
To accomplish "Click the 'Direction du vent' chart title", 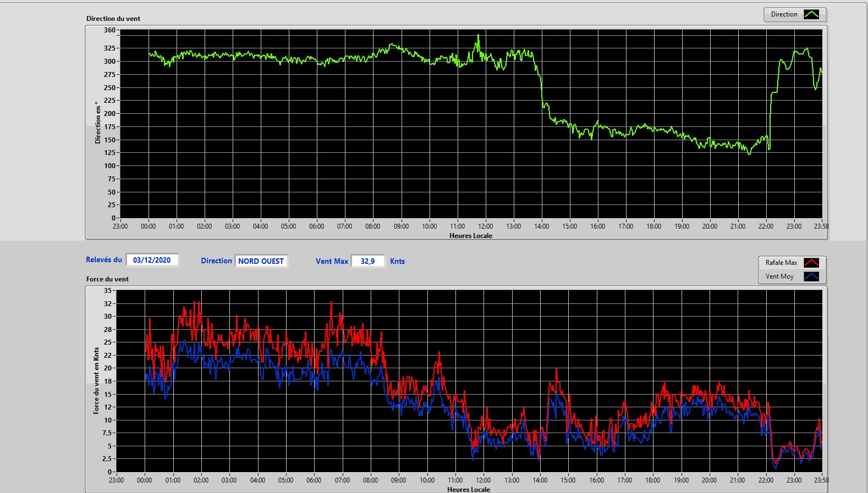I will click(113, 18).
